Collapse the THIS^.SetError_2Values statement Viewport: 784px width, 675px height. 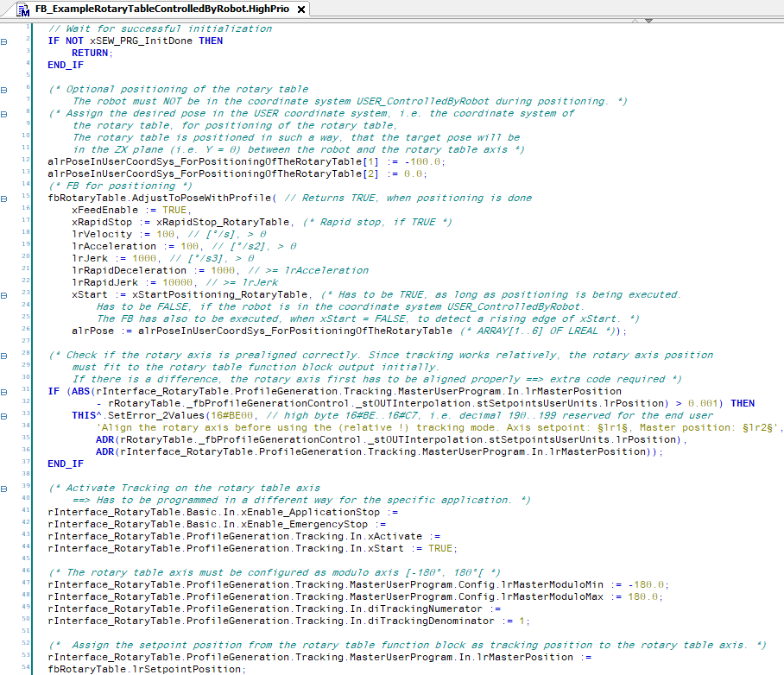(x=5, y=415)
